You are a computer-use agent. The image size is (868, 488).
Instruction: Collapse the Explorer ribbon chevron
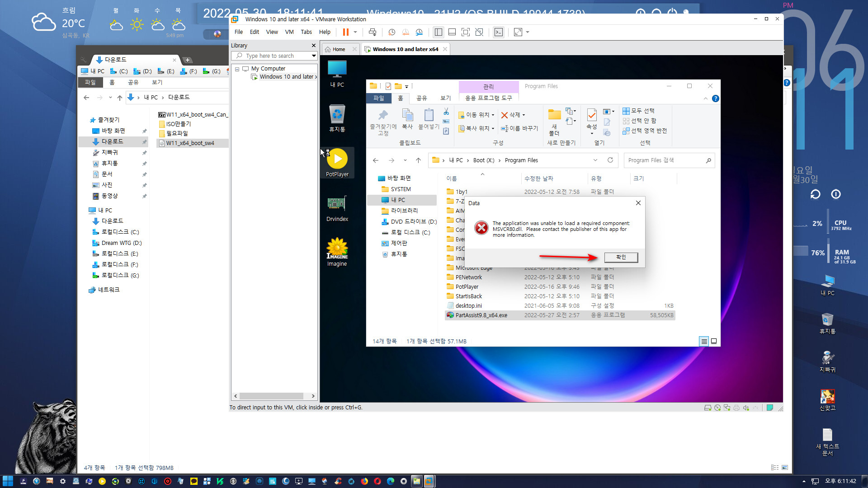706,99
